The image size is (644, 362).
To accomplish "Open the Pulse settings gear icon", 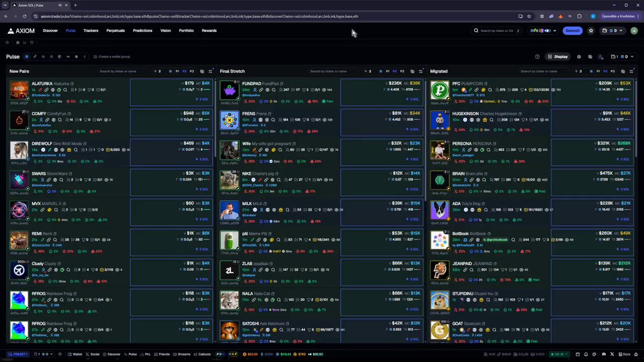I will [x=579, y=56].
